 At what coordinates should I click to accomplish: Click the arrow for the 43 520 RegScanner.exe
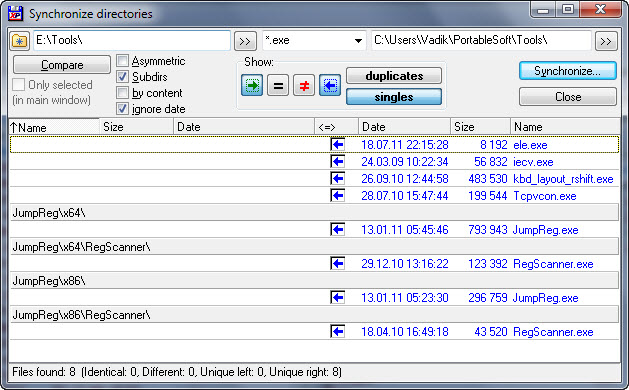click(x=338, y=332)
